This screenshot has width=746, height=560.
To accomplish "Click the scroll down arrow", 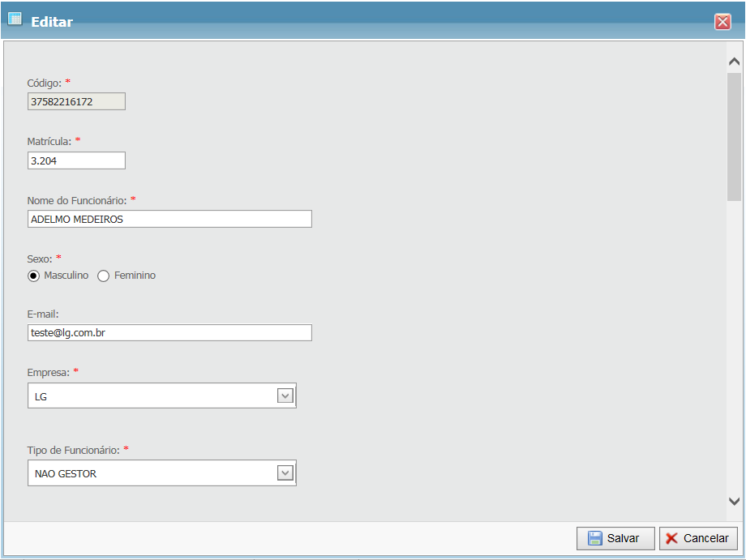I will (x=734, y=502).
